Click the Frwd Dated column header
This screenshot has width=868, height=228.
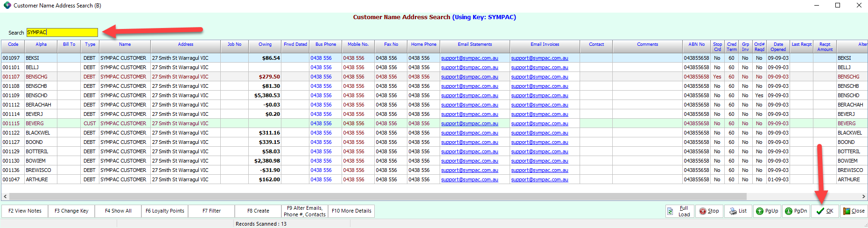pos(295,46)
